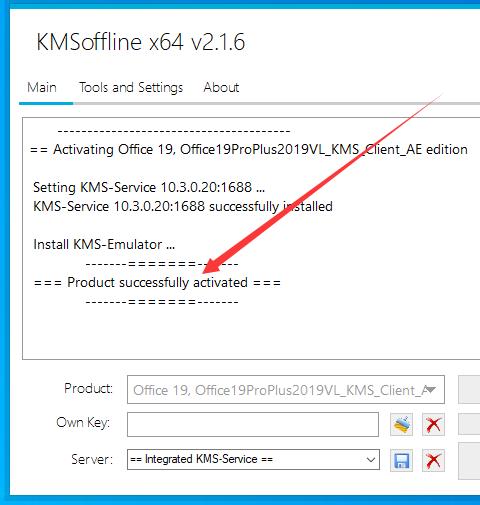Click the blue floppy disk save icon
Viewport: 480px width, 505px height.
(401, 461)
